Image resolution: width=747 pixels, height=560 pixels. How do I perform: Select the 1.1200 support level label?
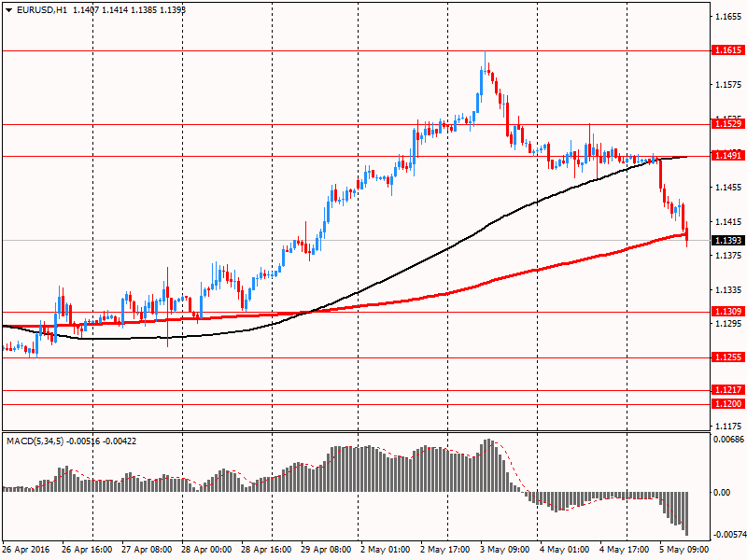pyautogui.click(x=728, y=404)
